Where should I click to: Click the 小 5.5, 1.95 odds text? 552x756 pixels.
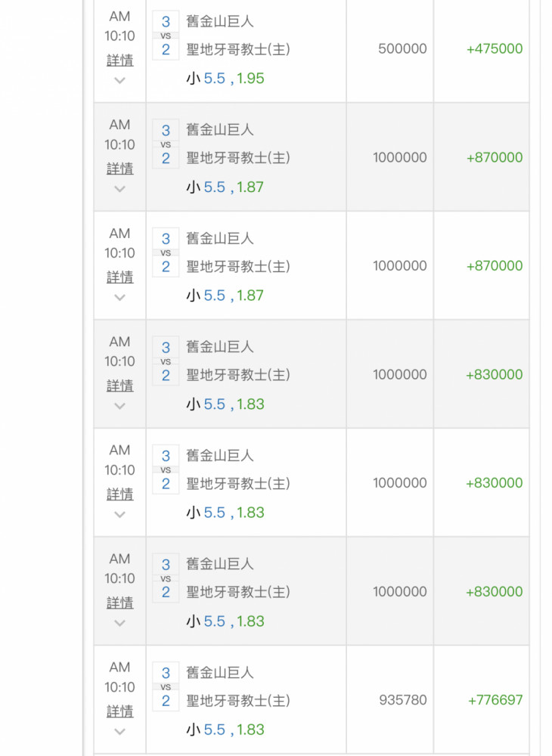pyautogui.click(x=225, y=78)
